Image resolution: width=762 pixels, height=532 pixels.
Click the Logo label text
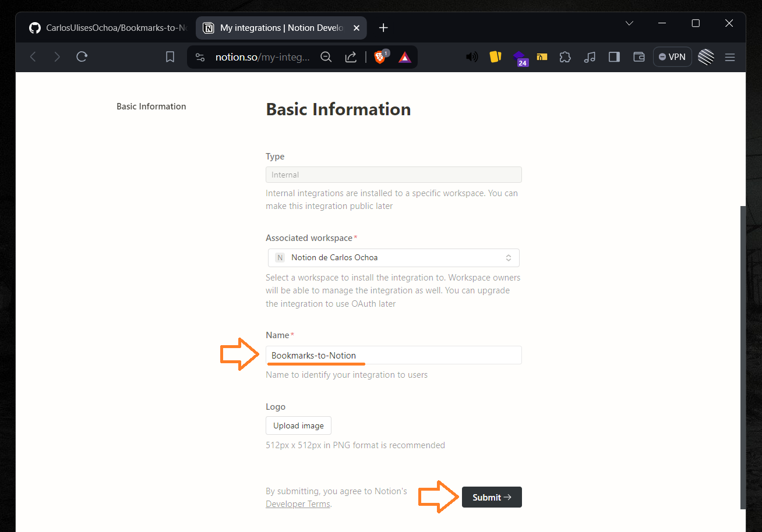(x=276, y=407)
